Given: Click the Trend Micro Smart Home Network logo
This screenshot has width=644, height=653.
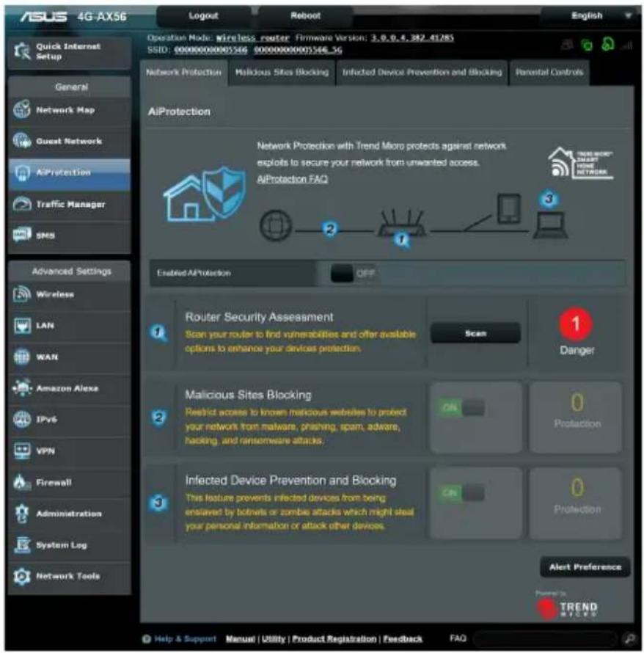Looking at the screenshot, I should pyautogui.click(x=580, y=163).
